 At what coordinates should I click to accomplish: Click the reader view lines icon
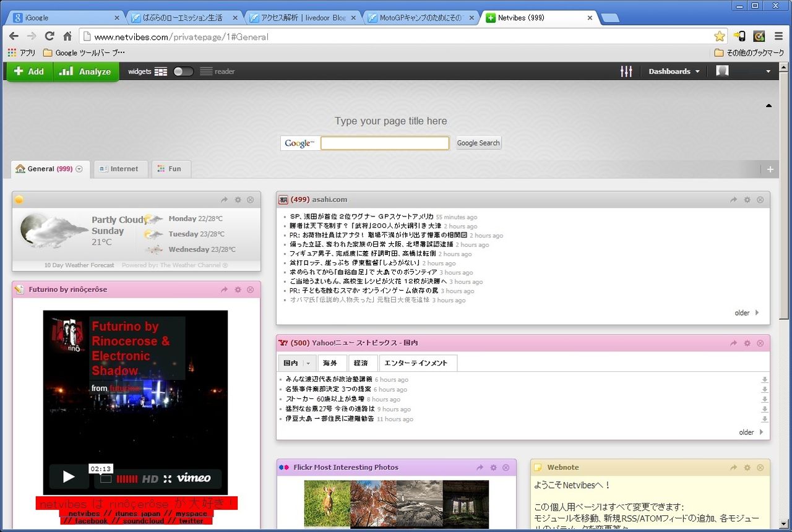coord(206,72)
